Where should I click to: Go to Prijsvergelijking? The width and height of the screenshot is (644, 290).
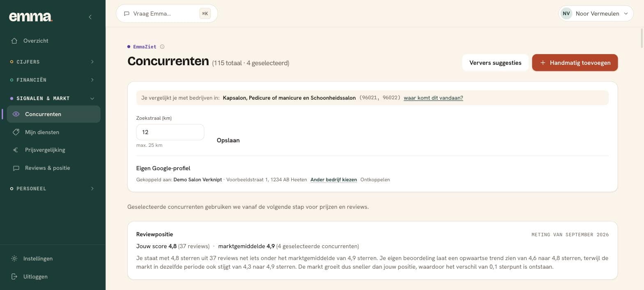(x=53, y=150)
